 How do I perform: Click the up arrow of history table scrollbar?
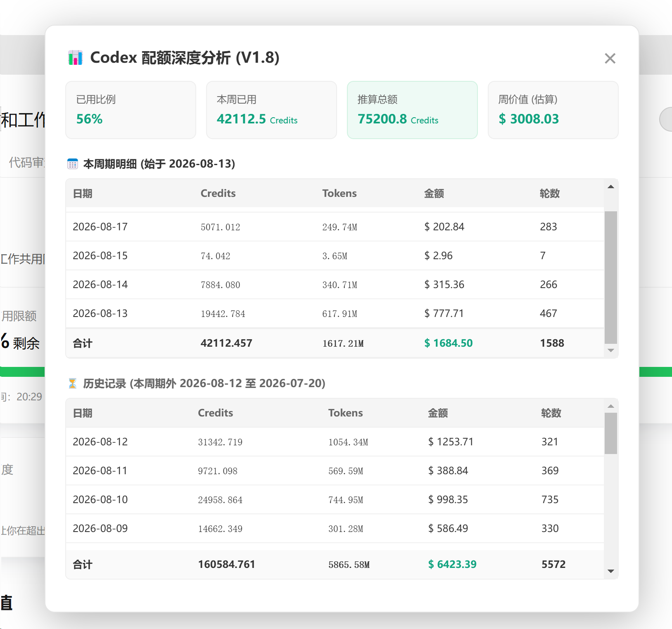click(611, 407)
